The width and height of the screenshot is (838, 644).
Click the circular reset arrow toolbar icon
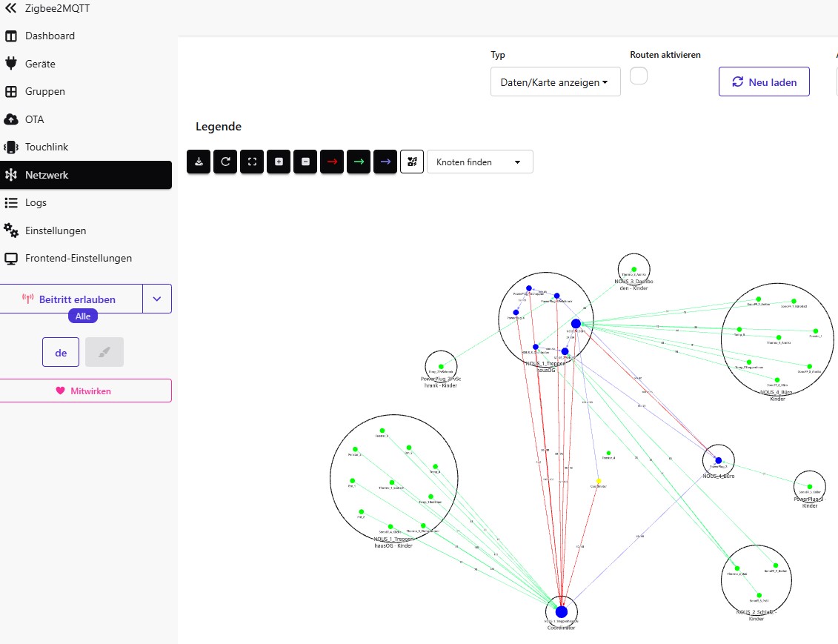[225, 162]
